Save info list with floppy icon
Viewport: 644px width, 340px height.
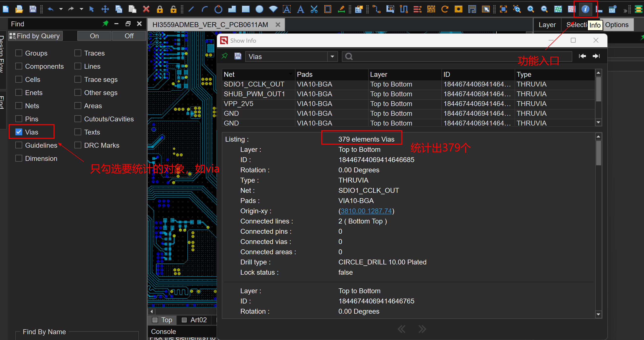pos(238,56)
